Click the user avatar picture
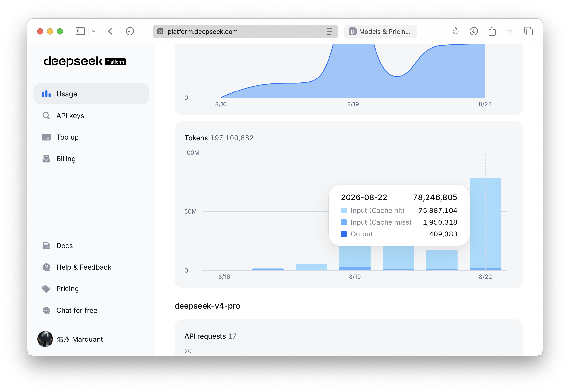This screenshot has width=570, height=392. coord(45,339)
